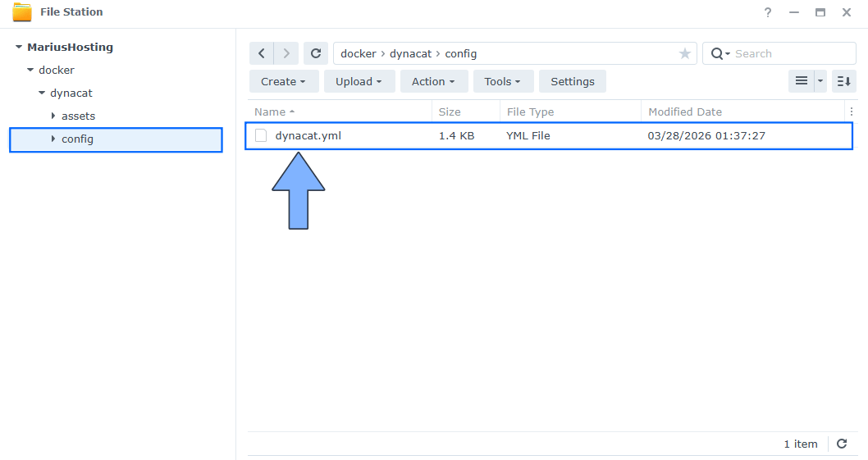Click docker in the breadcrumb path

(x=359, y=53)
